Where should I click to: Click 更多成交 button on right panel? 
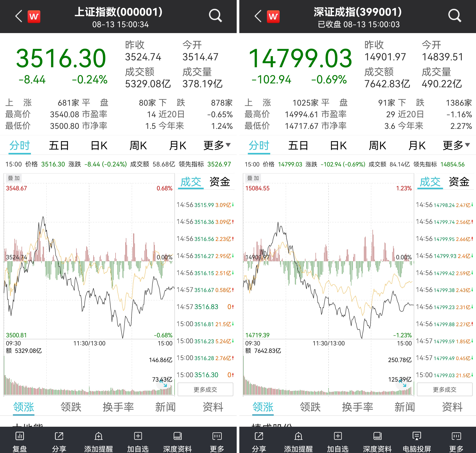point(444,389)
